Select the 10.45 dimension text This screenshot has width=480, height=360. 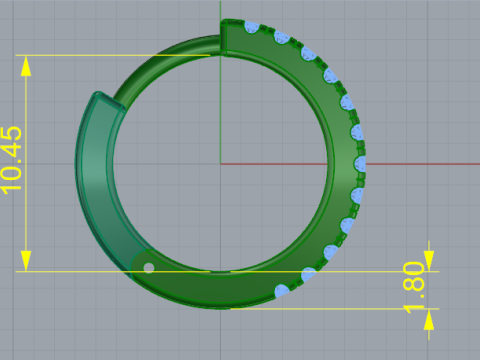point(12,160)
